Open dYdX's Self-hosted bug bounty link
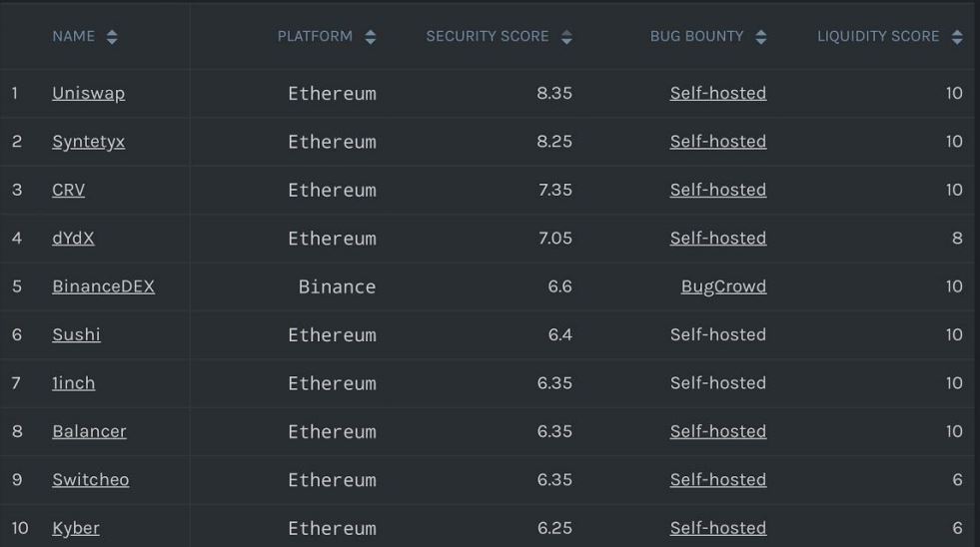This screenshot has width=980, height=547. pyautogui.click(x=718, y=238)
